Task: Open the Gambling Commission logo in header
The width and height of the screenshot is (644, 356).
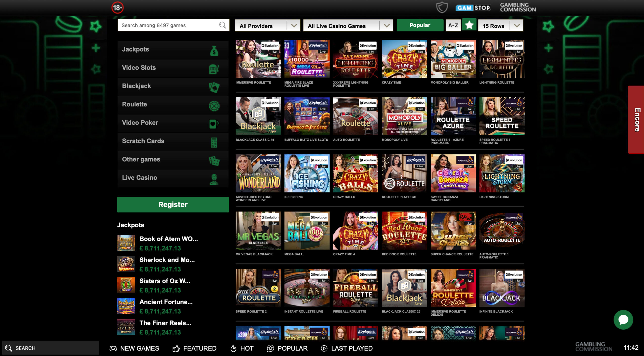Action: (518, 7)
